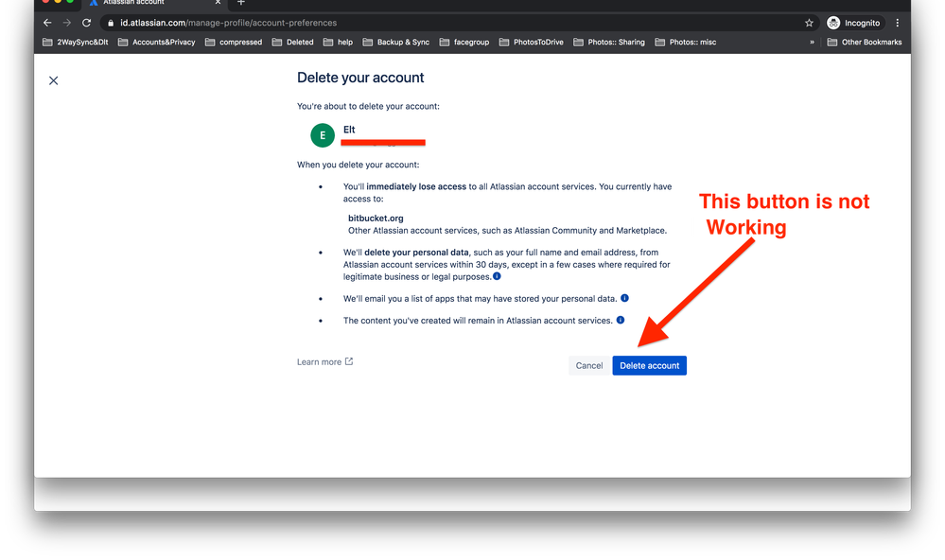Click the 'Delete your account' heading

coord(360,78)
